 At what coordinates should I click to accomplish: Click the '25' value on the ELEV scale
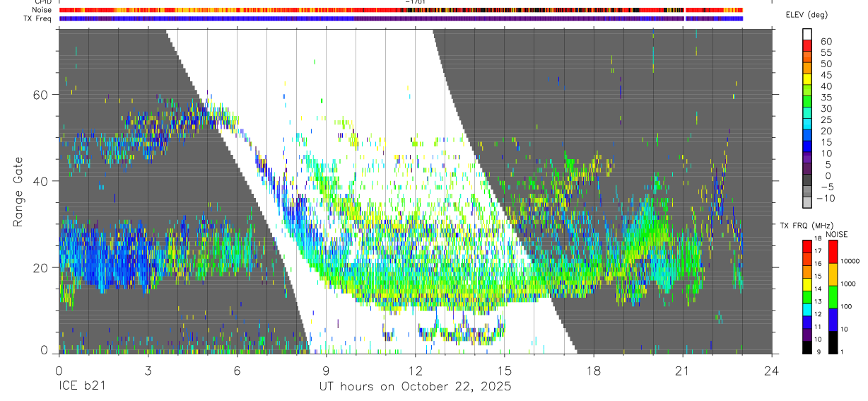coord(826,120)
